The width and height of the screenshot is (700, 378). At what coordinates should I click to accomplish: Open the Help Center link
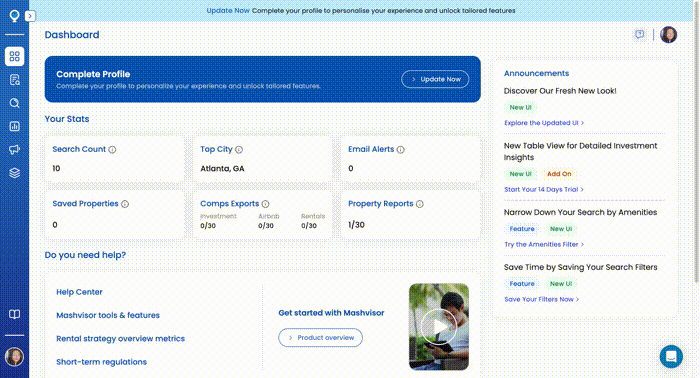(x=79, y=292)
